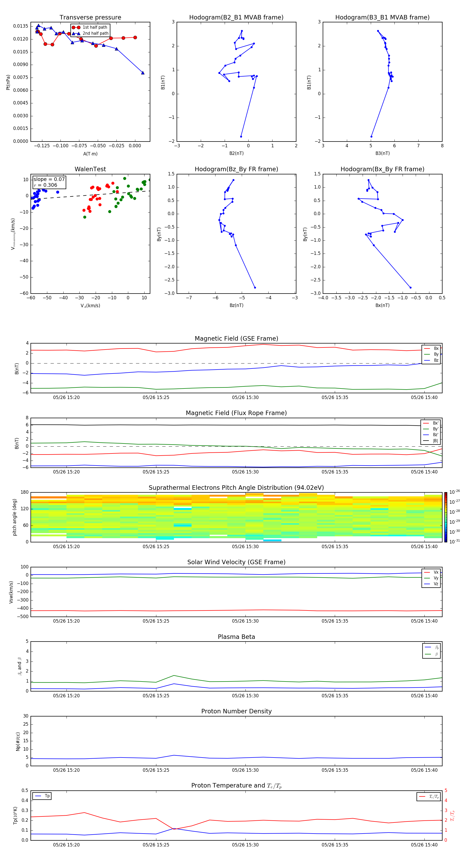Click '05/26 15:30' tick under GSE magnetic field
The image size is (473, 868).
point(245,398)
